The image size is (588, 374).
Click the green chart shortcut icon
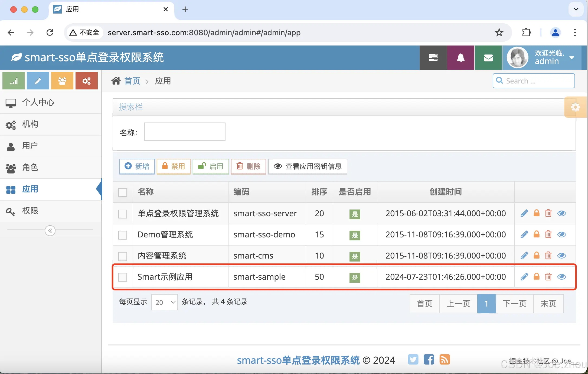[x=14, y=81]
